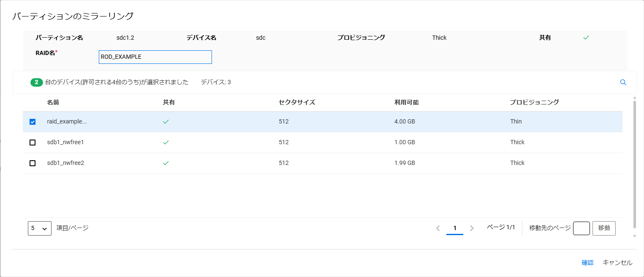The image size is (644, 277).
Task: Click the プロビジョニング table column header
Action: [534, 102]
